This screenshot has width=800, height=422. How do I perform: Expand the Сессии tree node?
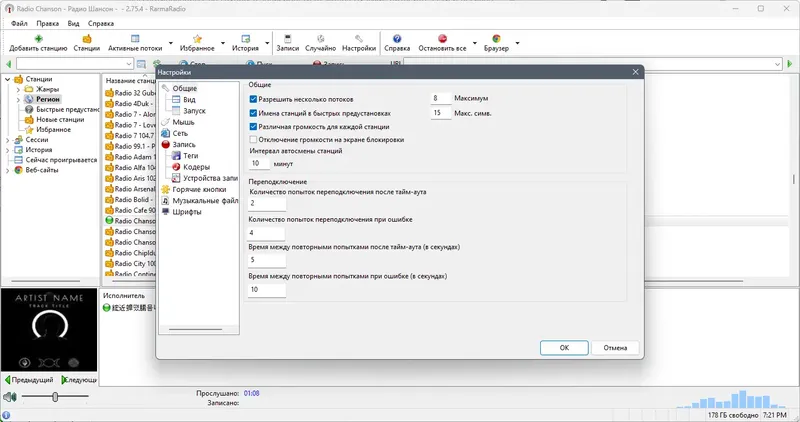[x=8, y=140]
